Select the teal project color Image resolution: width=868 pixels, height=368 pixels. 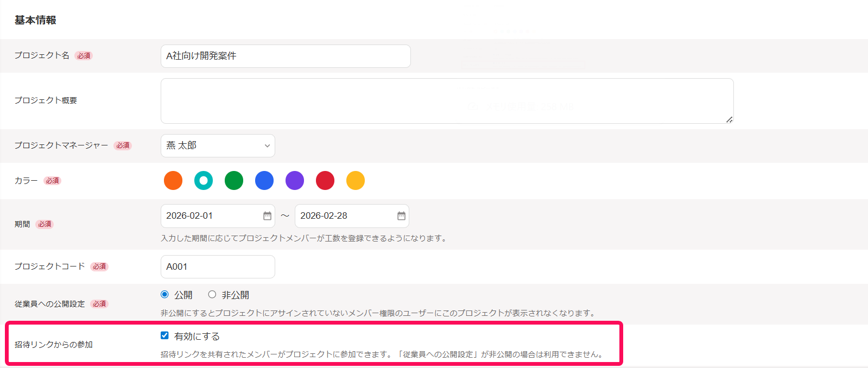pyautogui.click(x=204, y=181)
